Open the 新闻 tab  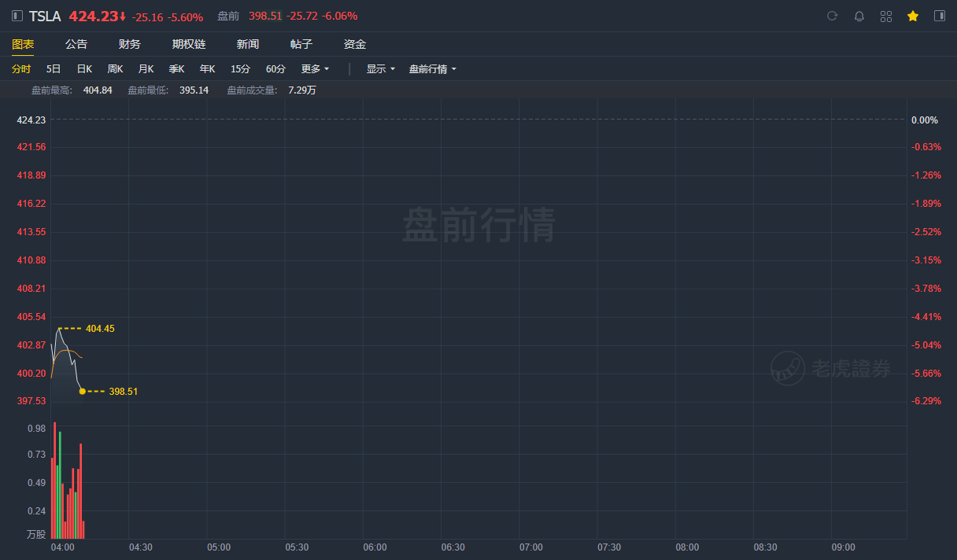[x=248, y=44]
